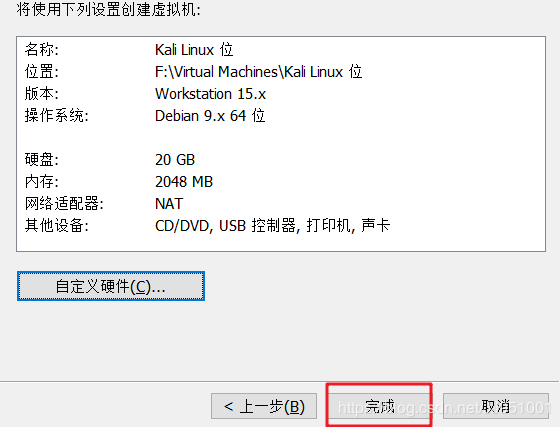
Task: Click the 位置 label row
Action: 41,72
